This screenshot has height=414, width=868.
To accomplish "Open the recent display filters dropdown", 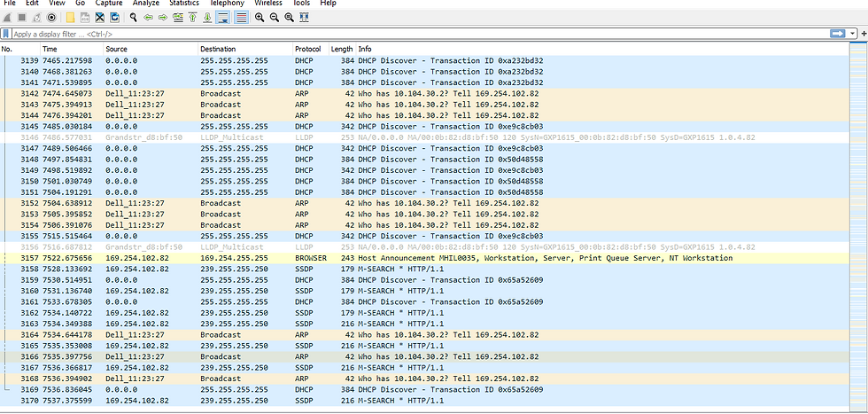I will pos(852,34).
